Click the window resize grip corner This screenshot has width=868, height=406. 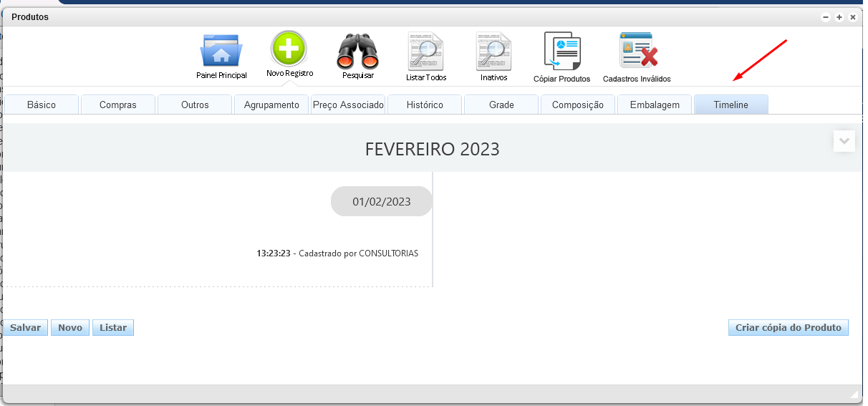click(x=853, y=394)
